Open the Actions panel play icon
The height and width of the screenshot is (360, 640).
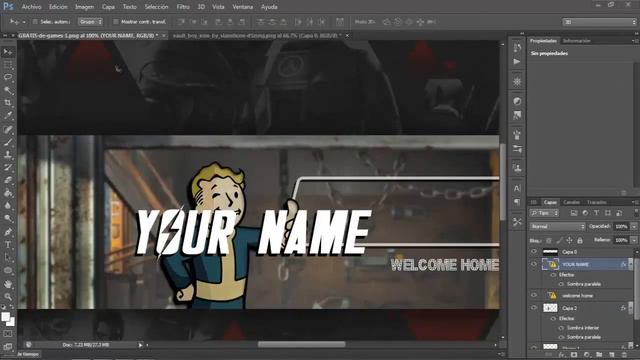pos(517,62)
